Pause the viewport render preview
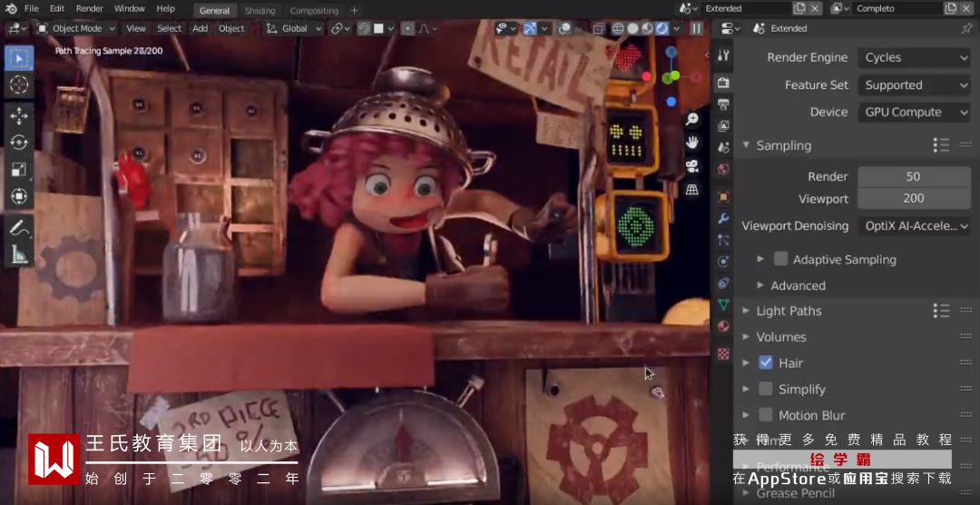The image size is (980, 505). pos(696,29)
